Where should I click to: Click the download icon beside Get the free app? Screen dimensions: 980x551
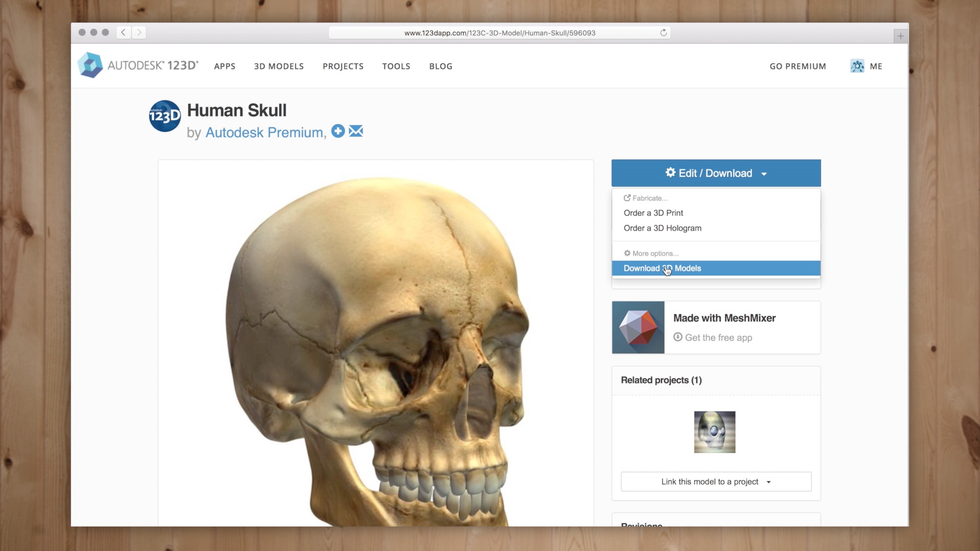coord(678,337)
